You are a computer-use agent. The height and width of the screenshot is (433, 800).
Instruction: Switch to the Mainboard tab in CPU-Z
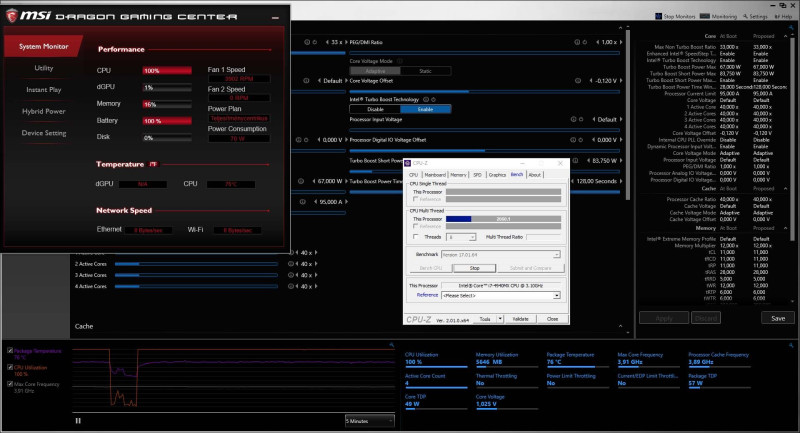[435, 175]
